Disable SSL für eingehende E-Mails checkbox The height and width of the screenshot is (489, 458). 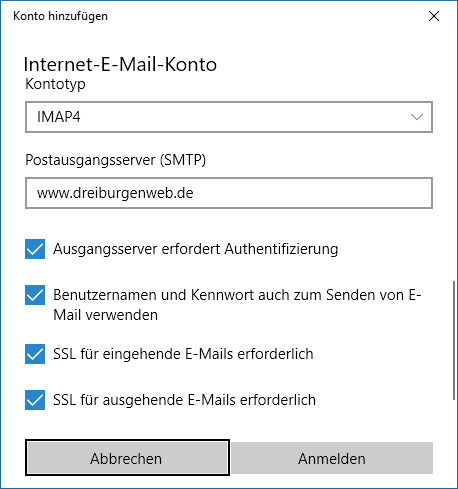35,354
